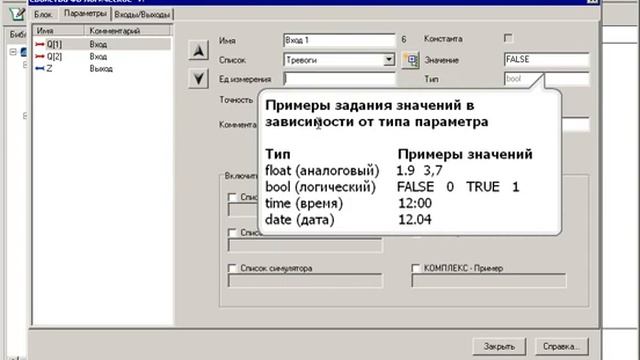The width and height of the screenshot is (640, 360).
Task: Select red input icon of Q[1]
Action: point(40,44)
